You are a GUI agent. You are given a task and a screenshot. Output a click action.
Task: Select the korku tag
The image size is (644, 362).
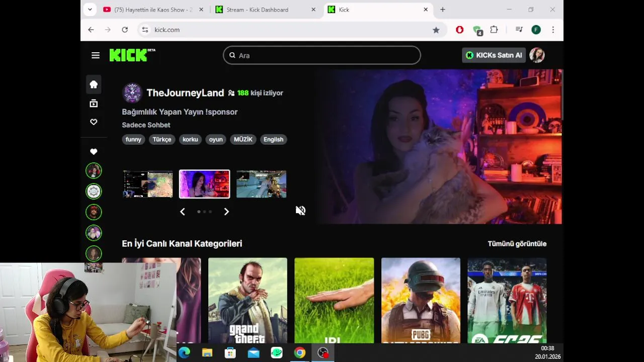coord(190,139)
